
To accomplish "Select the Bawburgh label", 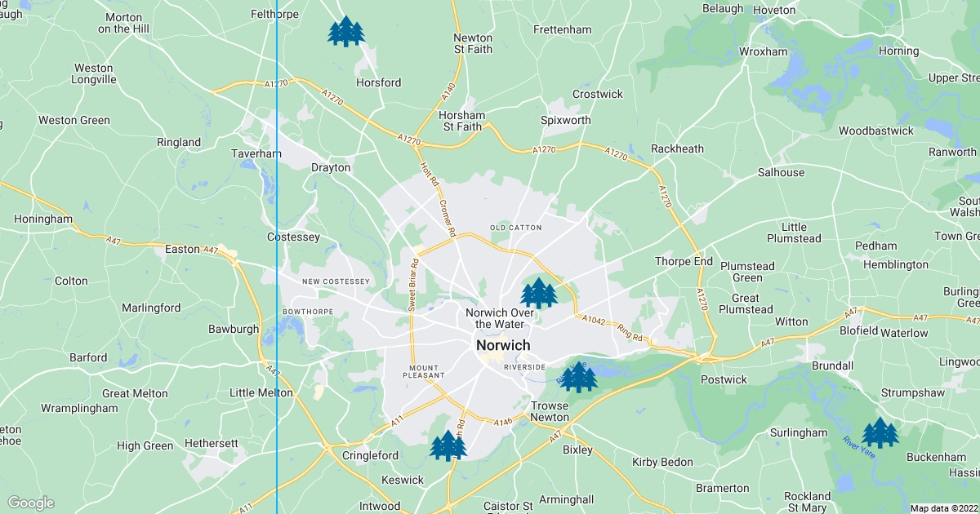I will (234, 330).
